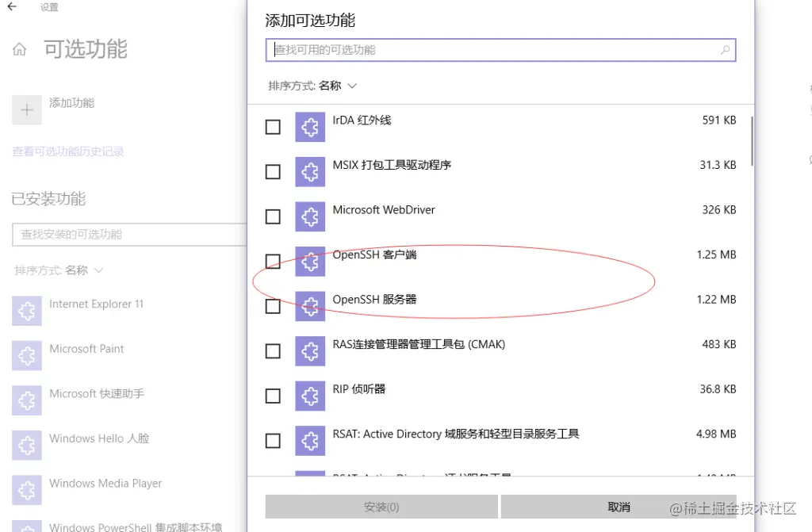Click the Microsoft WebDriver feature icon

click(309, 216)
